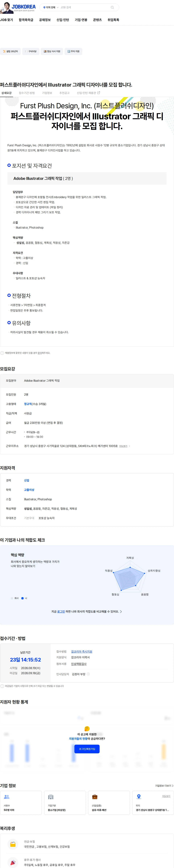Click the 고졸이상 education link
This screenshot has height=868, width=174.
[29, 490]
